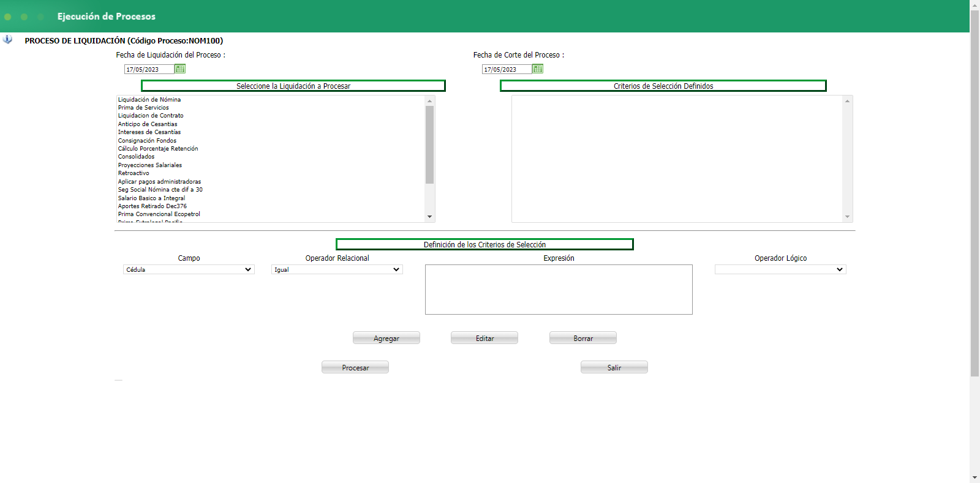The image size is (980, 483).
Task: Focus the Fecha de Liquidación date field
Action: 149,69
